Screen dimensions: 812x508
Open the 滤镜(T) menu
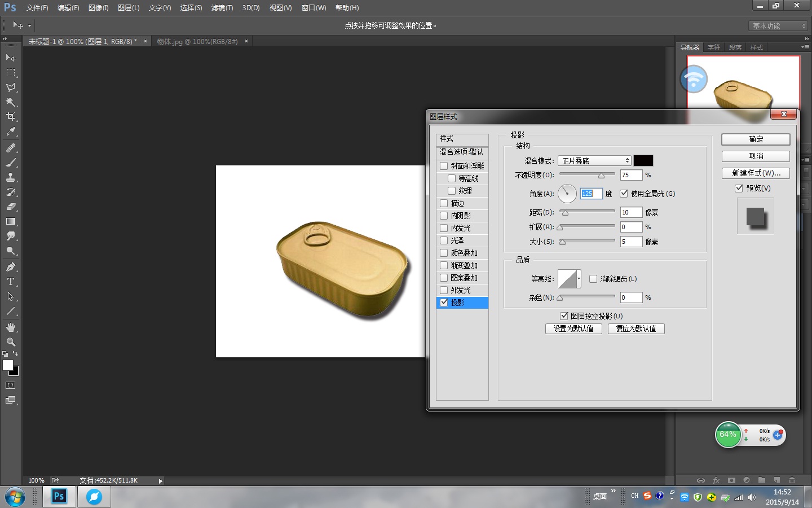click(222, 8)
